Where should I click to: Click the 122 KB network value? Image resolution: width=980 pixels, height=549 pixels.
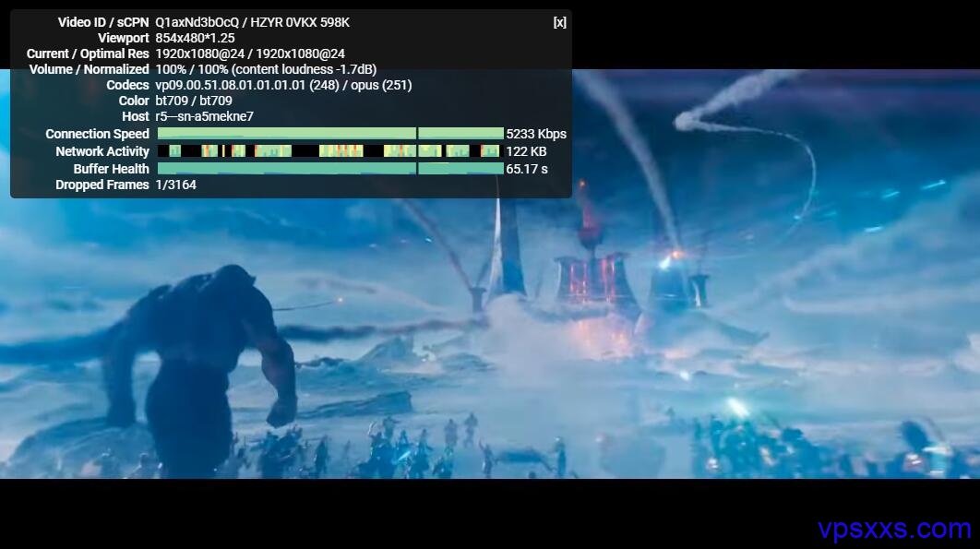[526, 151]
